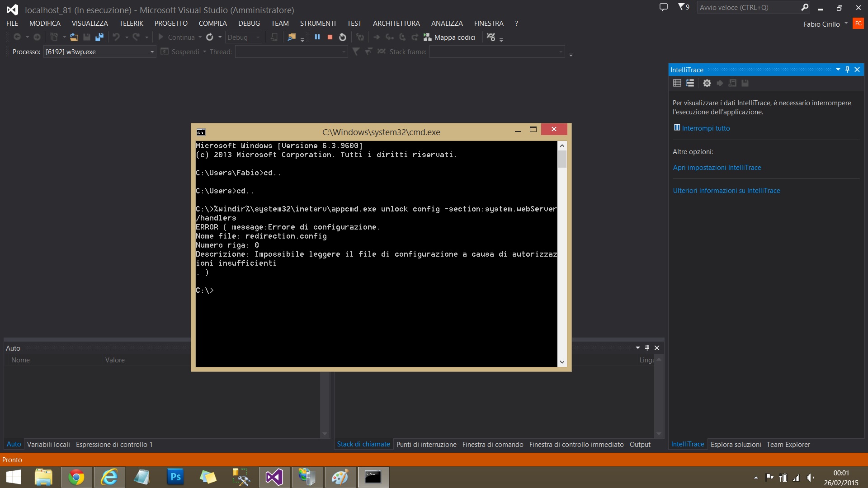Open File Explorer from the taskbar
The height and width of the screenshot is (488, 868).
click(x=43, y=477)
